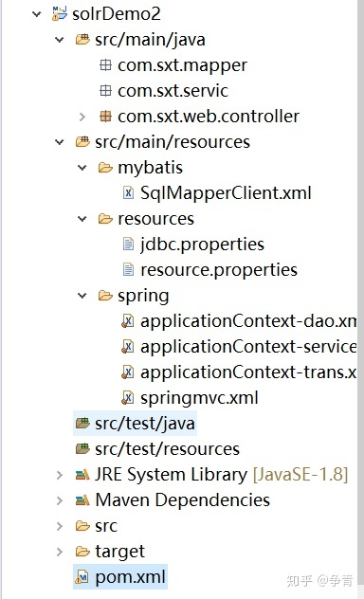The height and width of the screenshot is (599, 364).
Task: Click the src plain folder icon
Action: tap(82, 526)
